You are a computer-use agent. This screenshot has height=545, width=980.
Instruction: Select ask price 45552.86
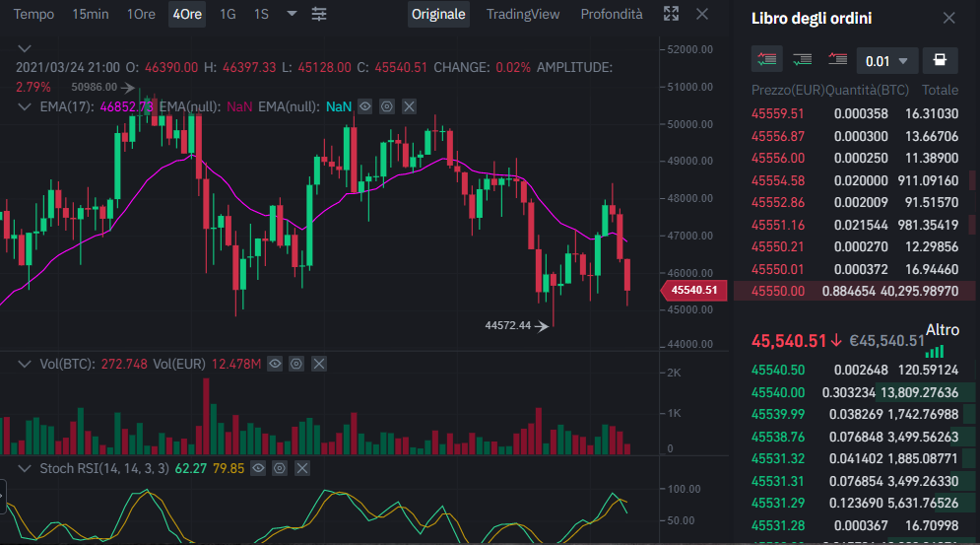777,203
